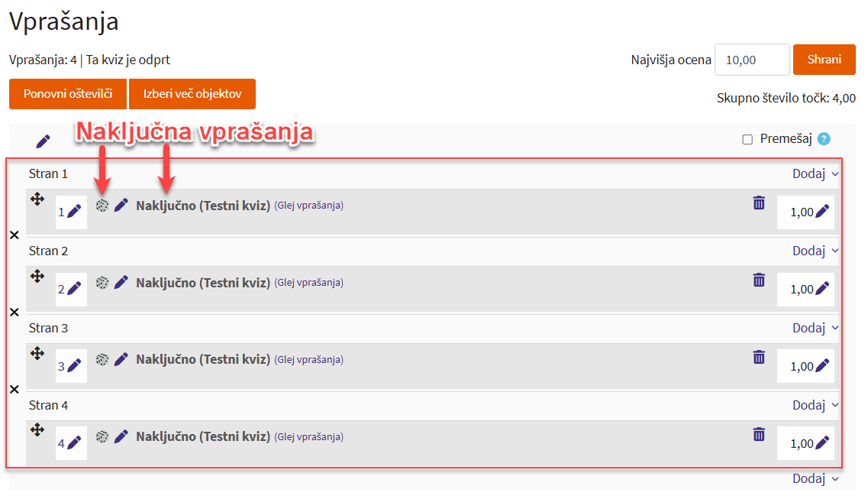This screenshot has height=499, width=868.
Task: Click the help icon next to Premešaj
Action: [x=823, y=139]
